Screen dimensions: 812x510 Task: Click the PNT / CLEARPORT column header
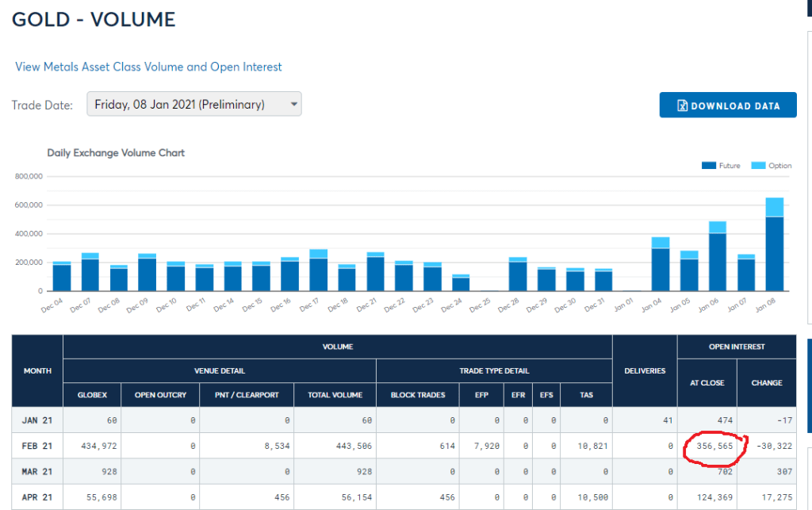click(x=247, y=395)
